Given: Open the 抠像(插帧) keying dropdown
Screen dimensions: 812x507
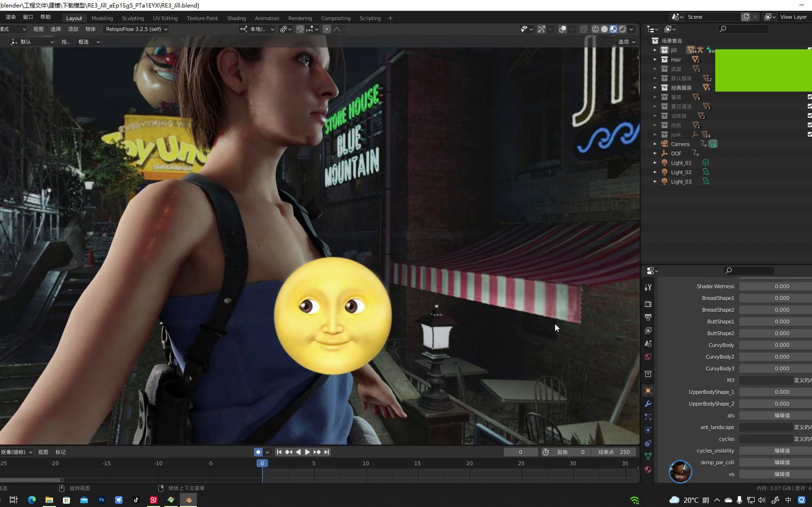Looking at the screenshot, I should click(16, 452).
